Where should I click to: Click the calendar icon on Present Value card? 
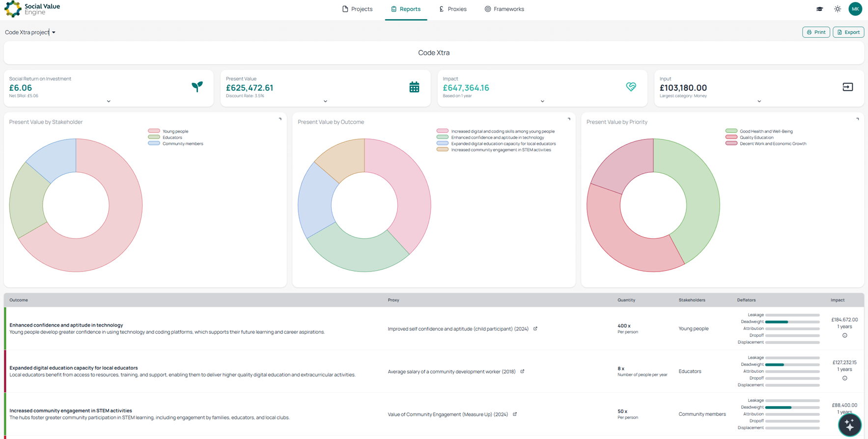point(414,87)
